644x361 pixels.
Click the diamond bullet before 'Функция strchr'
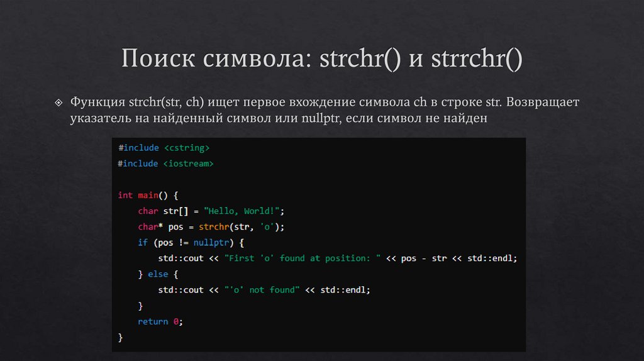(x=58, y=103)
